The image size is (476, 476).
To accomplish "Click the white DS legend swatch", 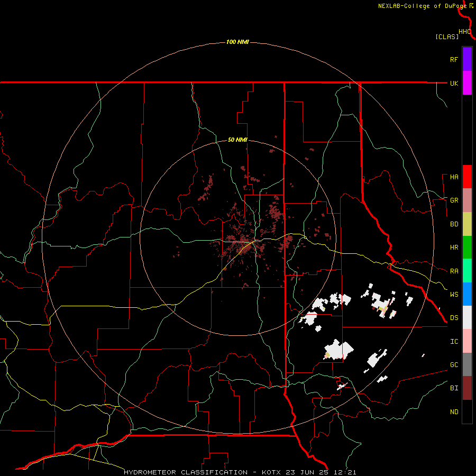I will (467, 317).
